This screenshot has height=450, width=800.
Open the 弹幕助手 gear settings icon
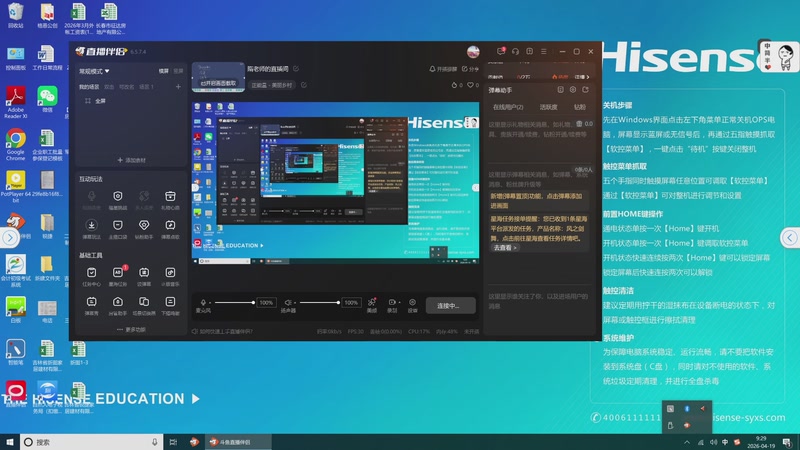point(573,90)
